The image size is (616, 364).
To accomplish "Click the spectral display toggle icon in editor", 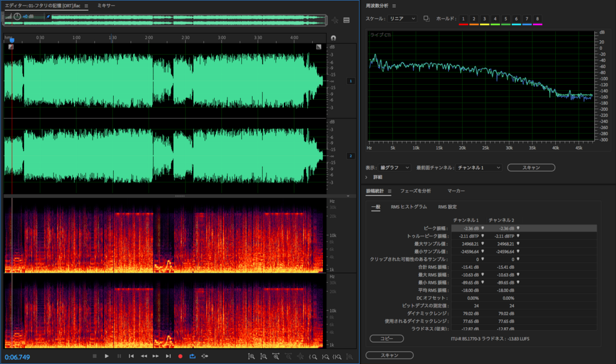I will (x=346, y=20).
